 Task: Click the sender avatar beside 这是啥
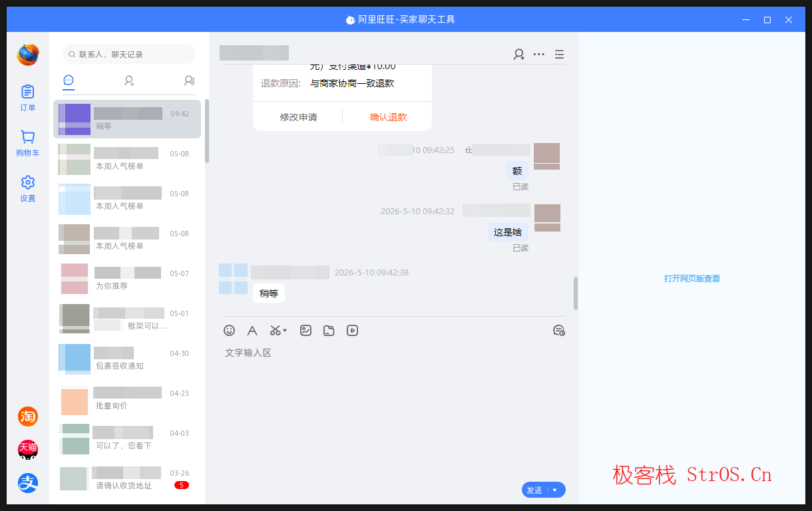coord(547,218)
